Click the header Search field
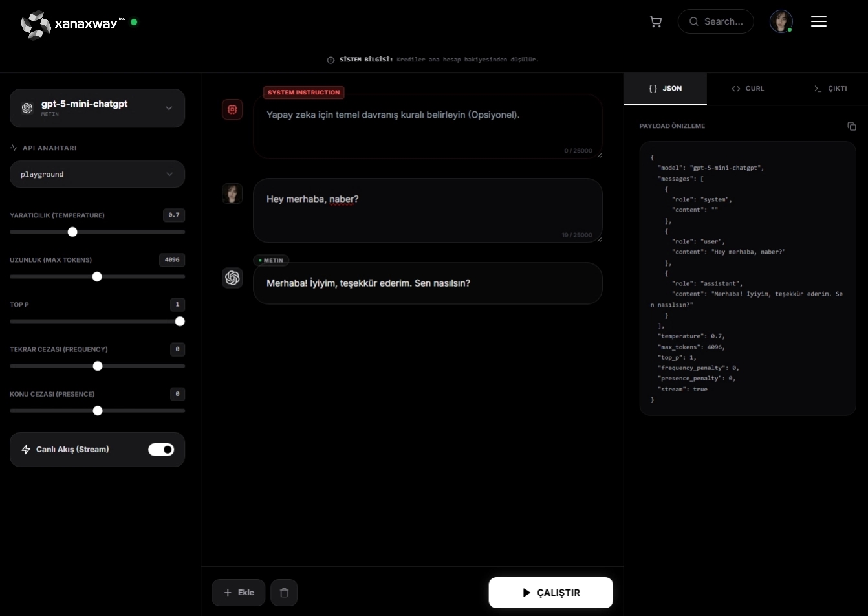The height and width of the screenshot is (616, 868). click(715, 21)
